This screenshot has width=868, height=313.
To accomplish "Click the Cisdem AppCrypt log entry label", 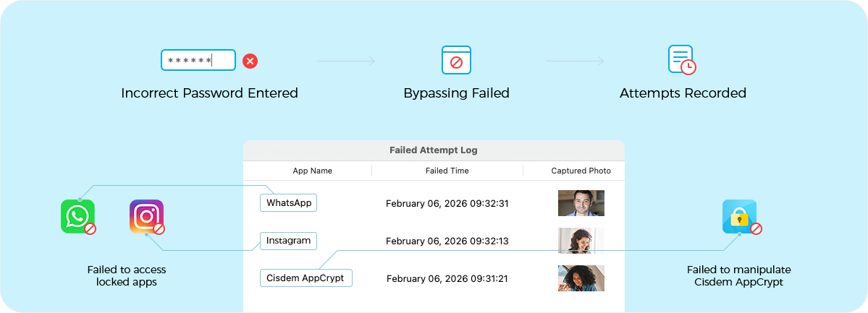I will [x=306, y=278].
